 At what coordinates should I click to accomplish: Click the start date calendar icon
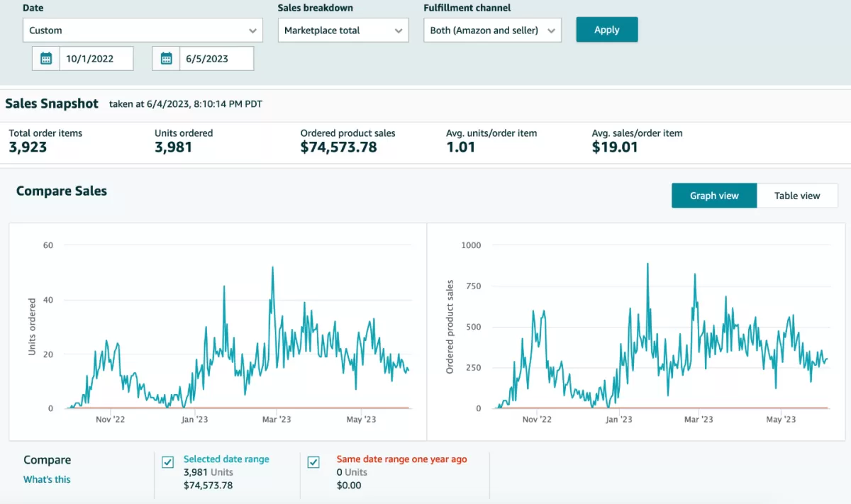(46, 59)
